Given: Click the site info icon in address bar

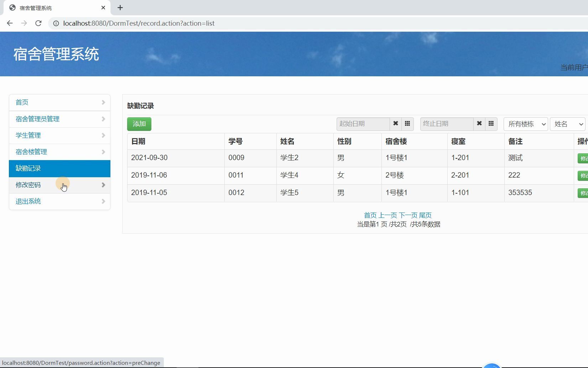Looking at the screenshot, I should tap(56, 23).
